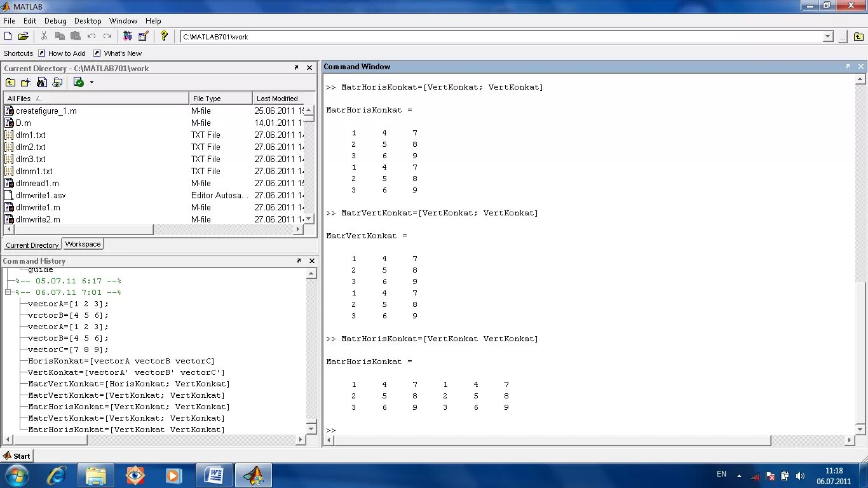Create new folder in Current Directory panel
868x488 pixels.
coord(25,82)
